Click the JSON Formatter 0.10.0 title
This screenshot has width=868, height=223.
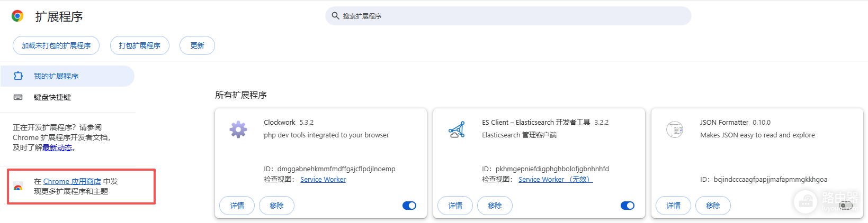[735, 122]
